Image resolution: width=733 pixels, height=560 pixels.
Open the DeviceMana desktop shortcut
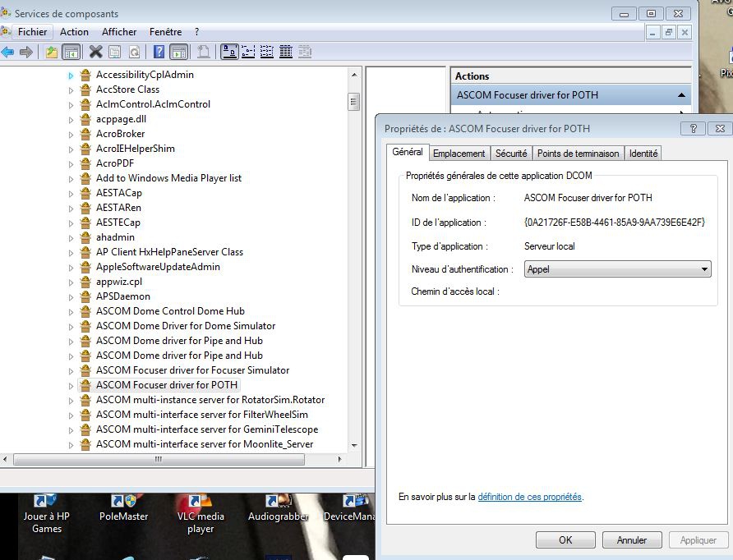(x=349, y=508)
